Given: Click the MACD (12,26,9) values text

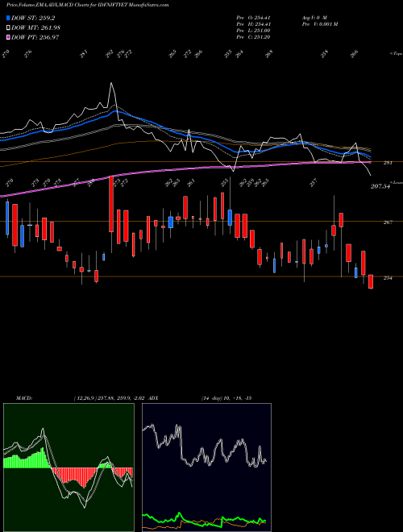Looking at the screenshot, I should pos(110,398).
